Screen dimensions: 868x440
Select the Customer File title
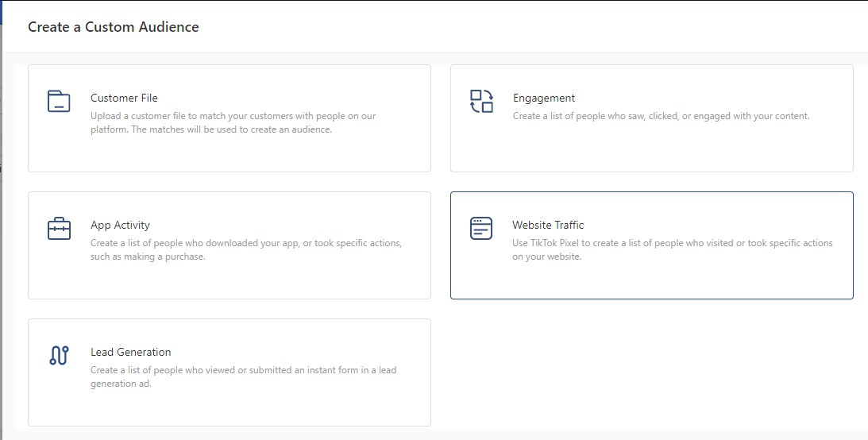[124, 98]
